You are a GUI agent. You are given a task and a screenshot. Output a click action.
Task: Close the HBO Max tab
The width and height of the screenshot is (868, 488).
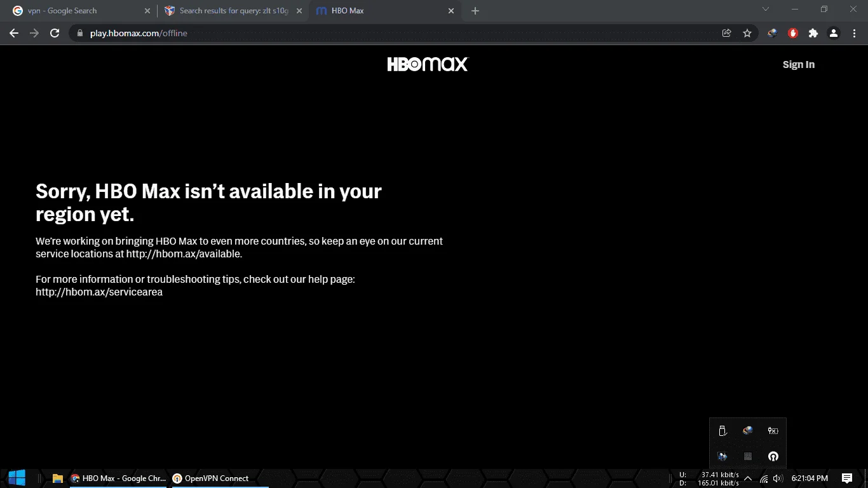pos(451,11)
